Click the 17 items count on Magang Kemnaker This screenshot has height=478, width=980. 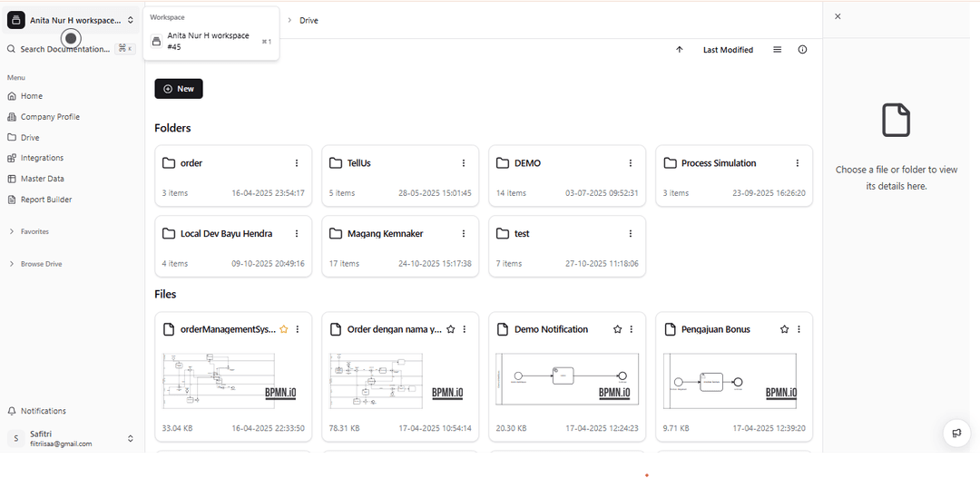345,264
